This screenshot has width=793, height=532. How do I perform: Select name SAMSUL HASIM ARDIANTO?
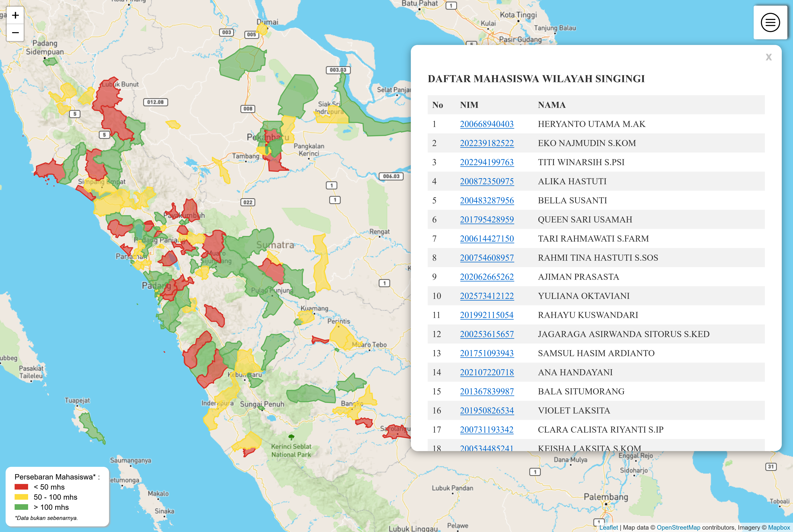596,353
